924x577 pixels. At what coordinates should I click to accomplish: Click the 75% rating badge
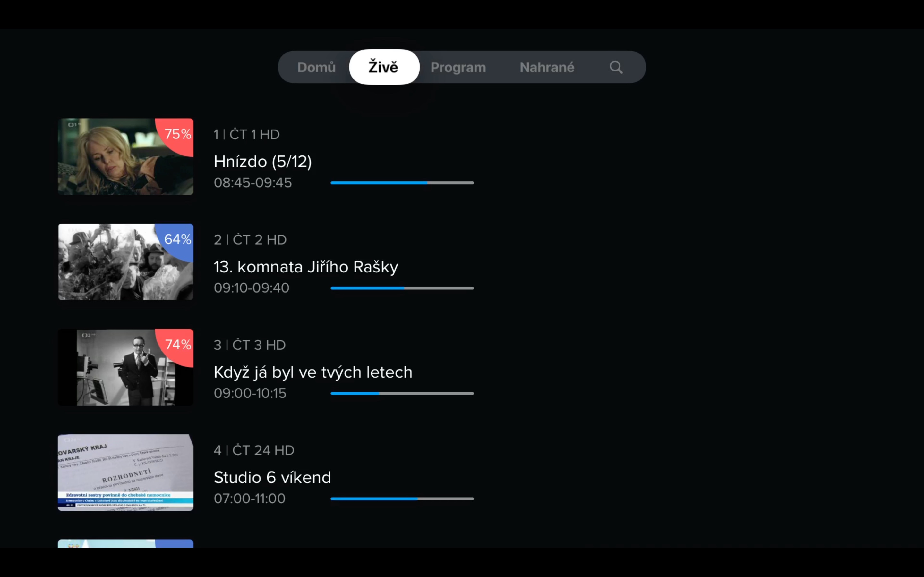177,134
